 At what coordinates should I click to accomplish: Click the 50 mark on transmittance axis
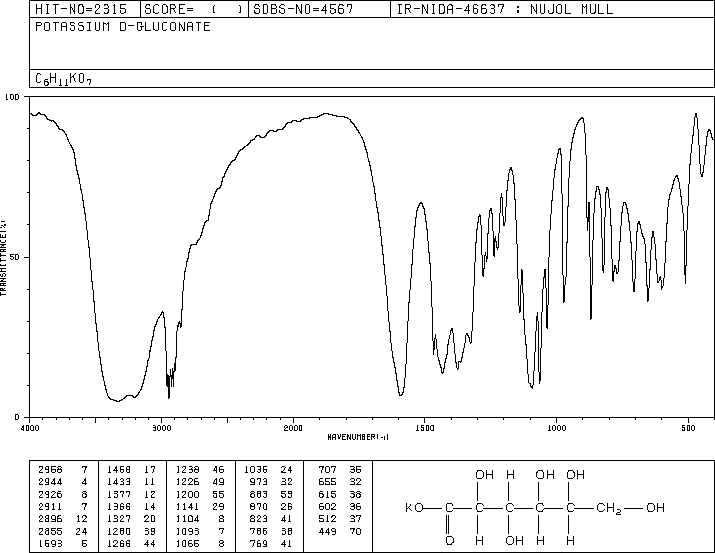15,257
